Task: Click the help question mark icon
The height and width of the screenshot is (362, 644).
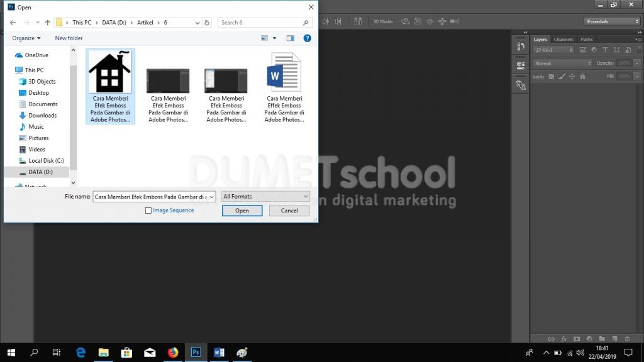Action: tap(307, 38)
